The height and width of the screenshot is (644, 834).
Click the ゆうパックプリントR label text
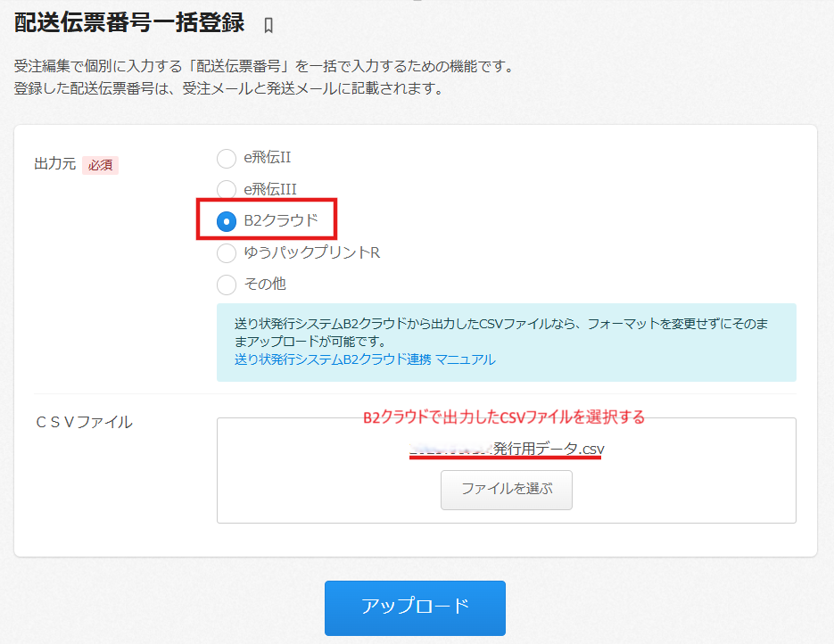click(x=312, y=252)
